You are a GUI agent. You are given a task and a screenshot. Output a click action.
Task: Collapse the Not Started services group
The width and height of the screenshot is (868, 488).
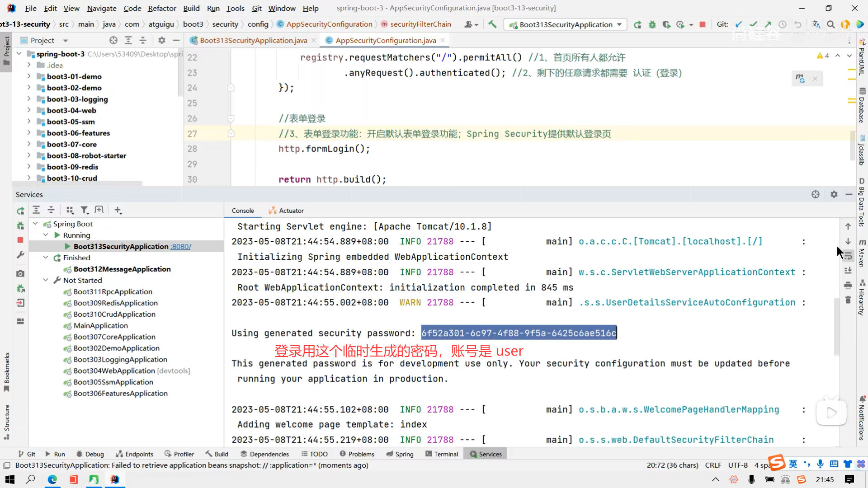tap(46, 280)
